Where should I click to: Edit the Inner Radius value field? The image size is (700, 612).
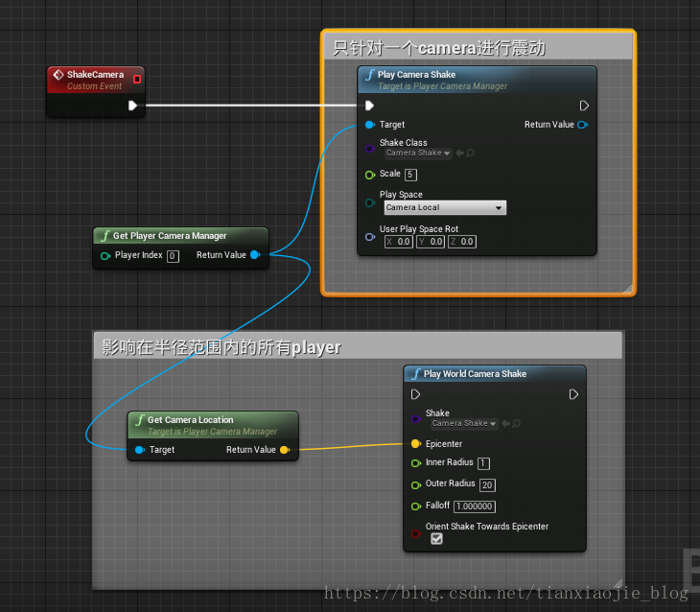tap(483, 463)
